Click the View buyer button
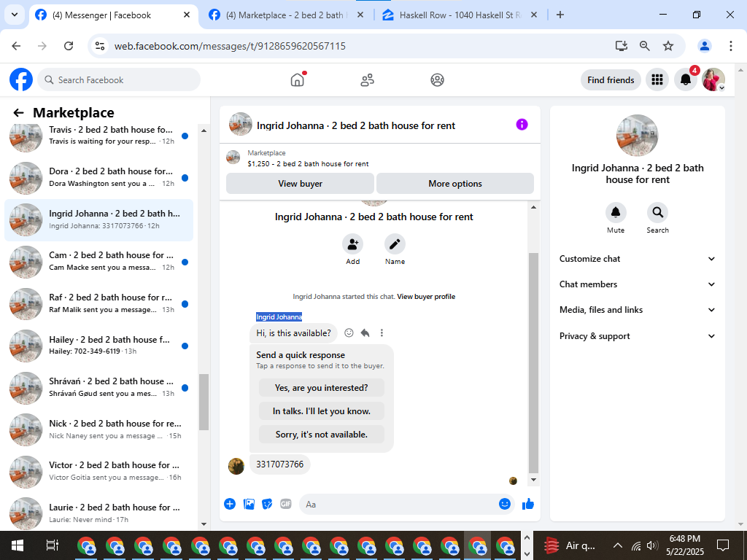 click(300, 183)
